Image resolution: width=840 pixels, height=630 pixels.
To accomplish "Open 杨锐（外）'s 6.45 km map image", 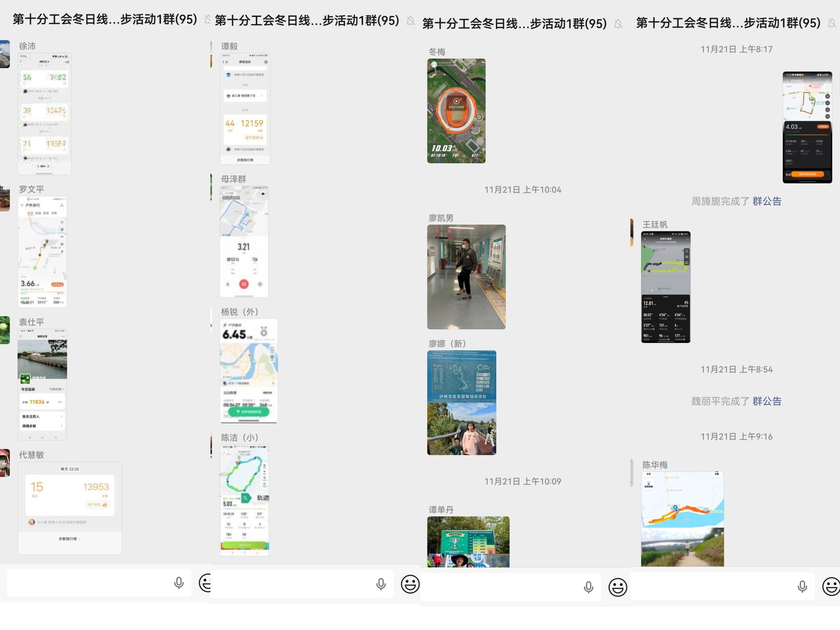I will click(249, 371).
